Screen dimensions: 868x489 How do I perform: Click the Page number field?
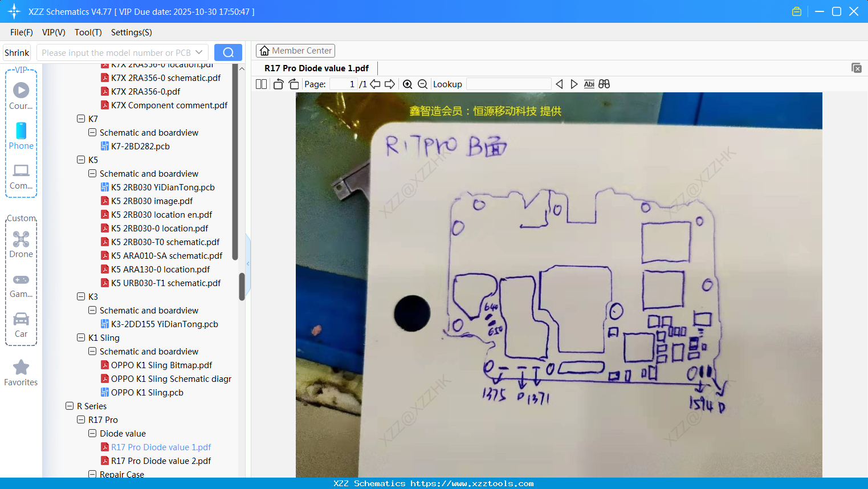[x=343, y=84]
